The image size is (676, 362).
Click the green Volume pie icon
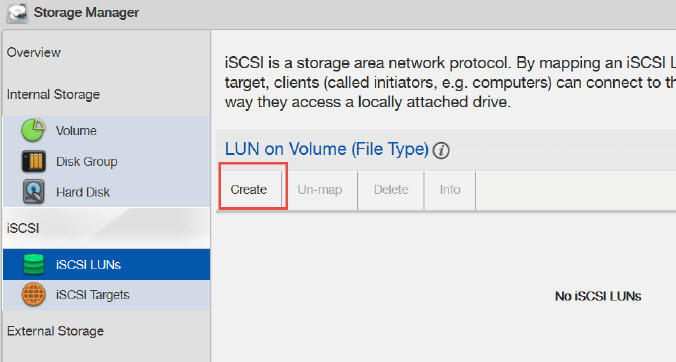(x=33, y=131)
